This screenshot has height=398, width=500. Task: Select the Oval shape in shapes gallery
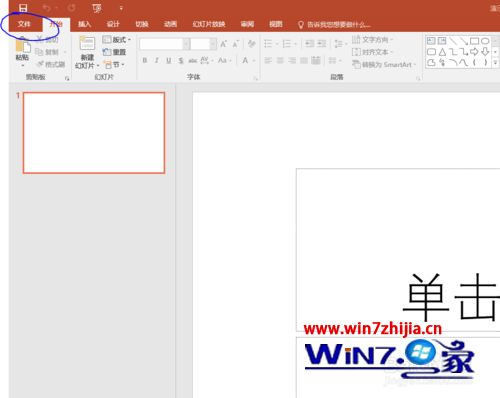(485, 41)
